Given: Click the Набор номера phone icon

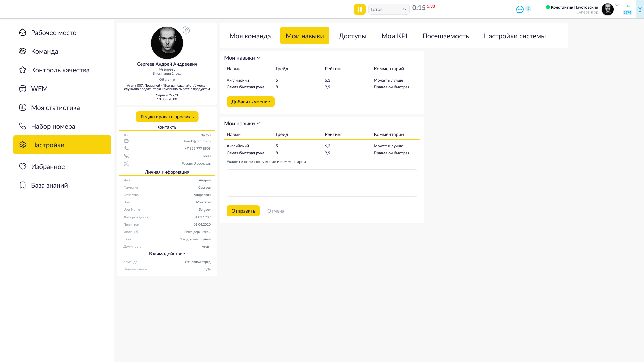Looking at the screenshot, I should click(23, 126).
